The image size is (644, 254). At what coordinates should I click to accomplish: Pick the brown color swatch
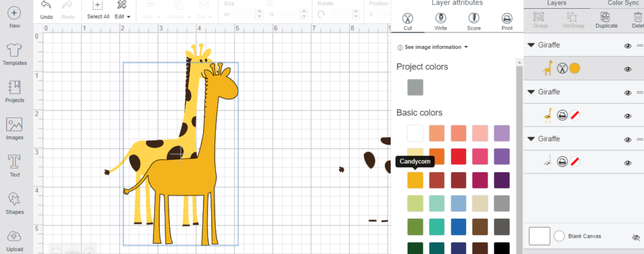tap(480, 227)
